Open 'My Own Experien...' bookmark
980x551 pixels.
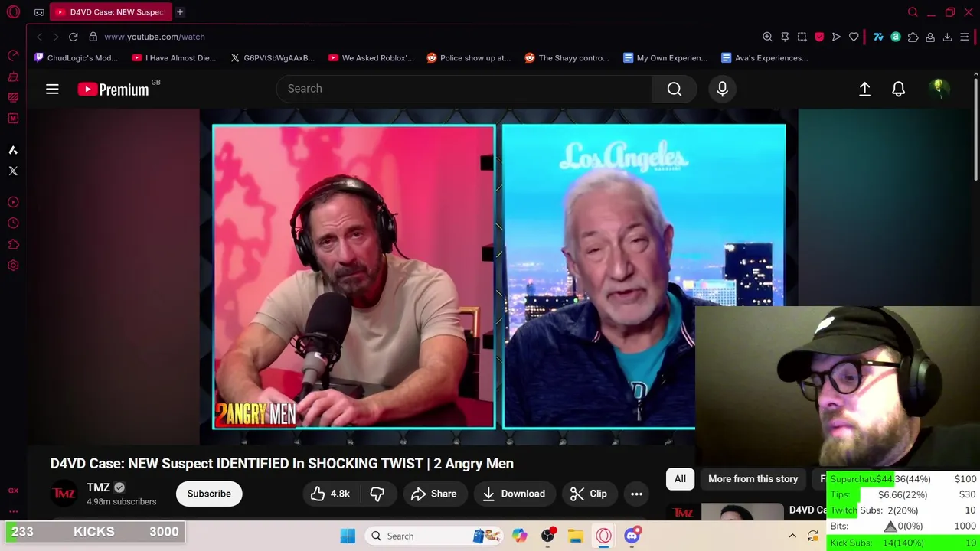pos(665,58)
